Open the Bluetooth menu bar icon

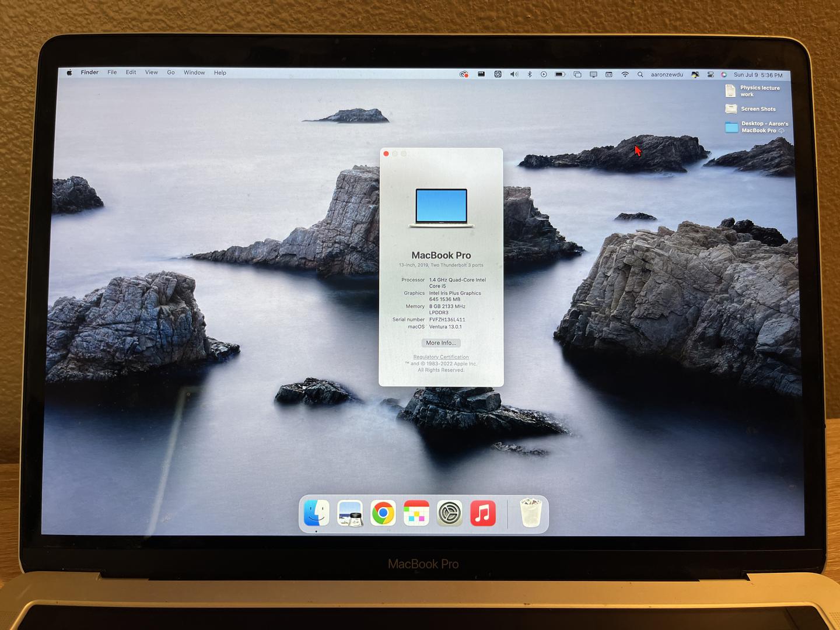point(530,74)
